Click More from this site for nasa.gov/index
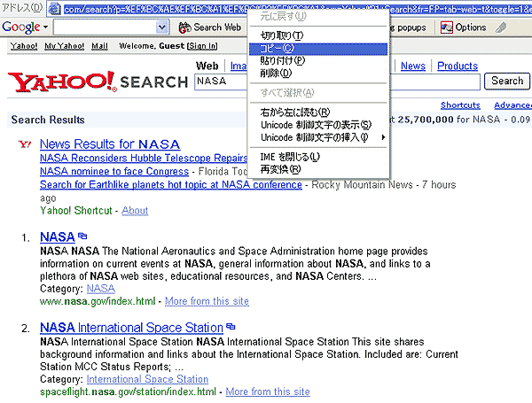 (207, 301)
